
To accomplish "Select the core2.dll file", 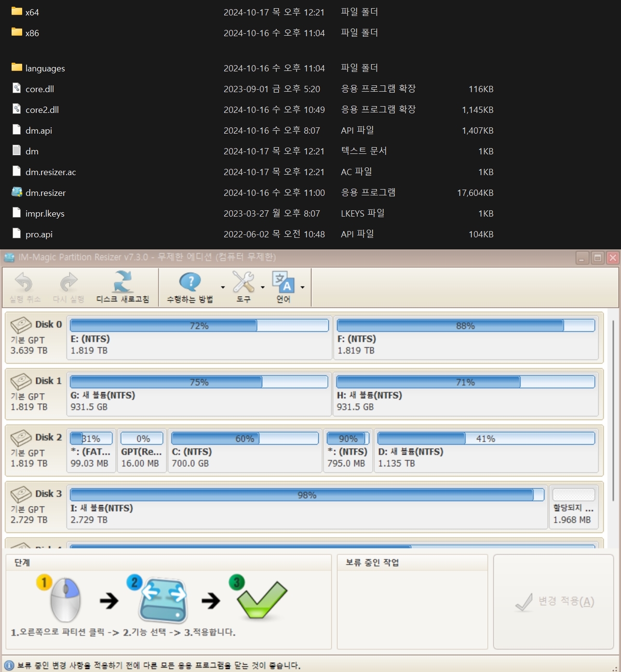I will tap(42, 110).
